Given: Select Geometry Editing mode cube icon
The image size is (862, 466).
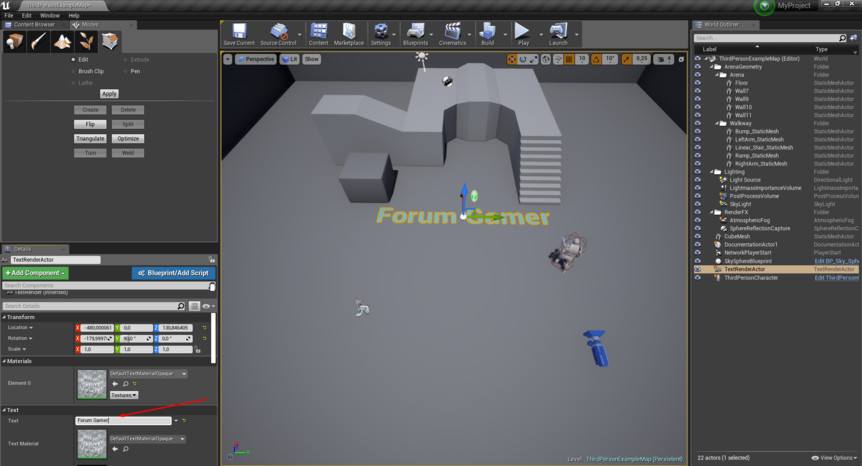Looking at the screenshot, I should (109, 41).
